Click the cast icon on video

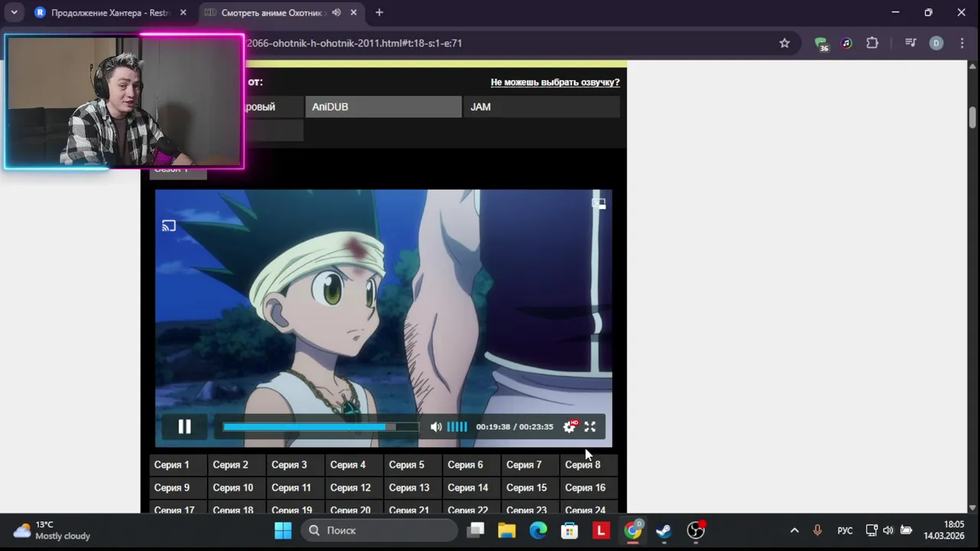click(168, 226)
